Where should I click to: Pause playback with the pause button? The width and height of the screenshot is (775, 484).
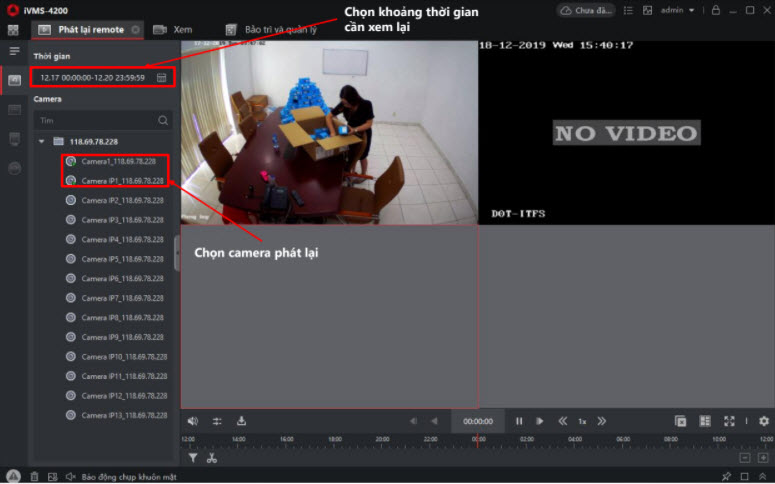click(x=519, y=421)
